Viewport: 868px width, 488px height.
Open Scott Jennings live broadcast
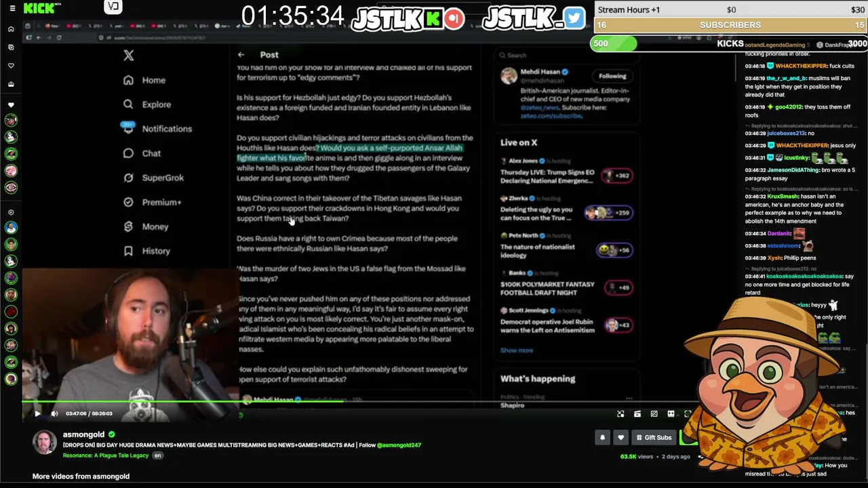pos(566,321)
